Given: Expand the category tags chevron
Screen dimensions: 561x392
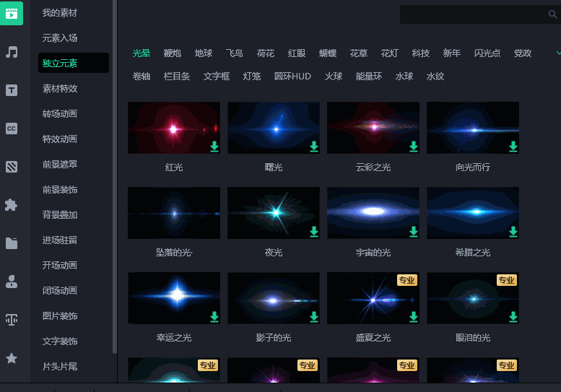Looking at the screenshot, I should (x=558, y=53).
